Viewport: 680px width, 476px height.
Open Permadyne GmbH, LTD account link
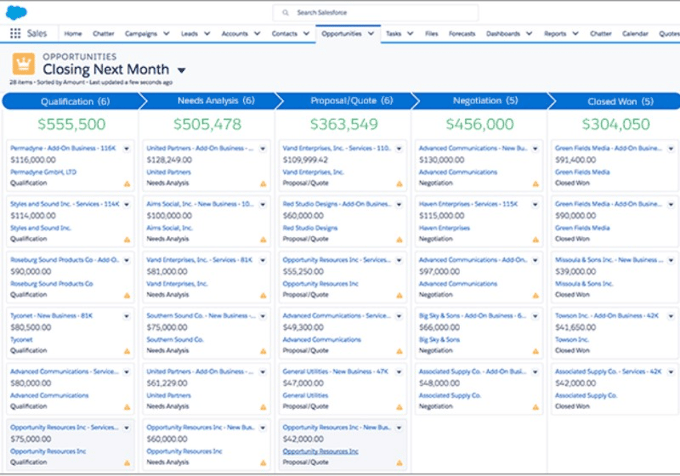[x=43, y=172]
